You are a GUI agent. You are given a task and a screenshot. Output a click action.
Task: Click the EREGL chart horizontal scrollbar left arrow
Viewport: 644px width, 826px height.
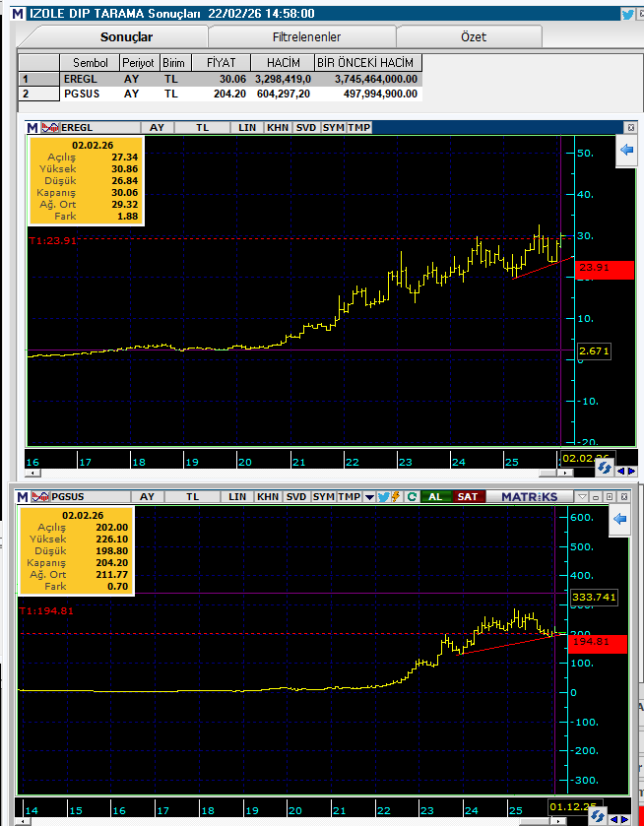tap(32, 473)
